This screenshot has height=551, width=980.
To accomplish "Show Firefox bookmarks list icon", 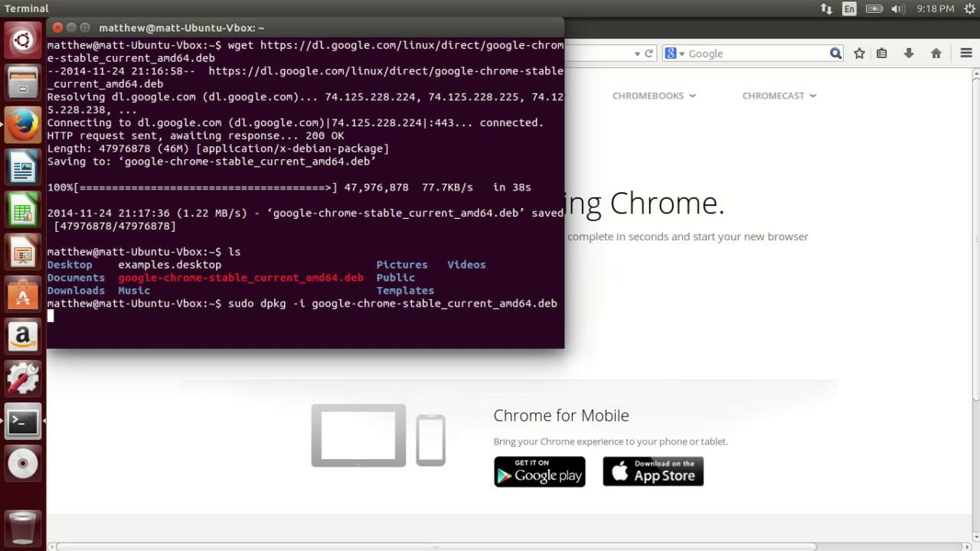I will 882,53.
